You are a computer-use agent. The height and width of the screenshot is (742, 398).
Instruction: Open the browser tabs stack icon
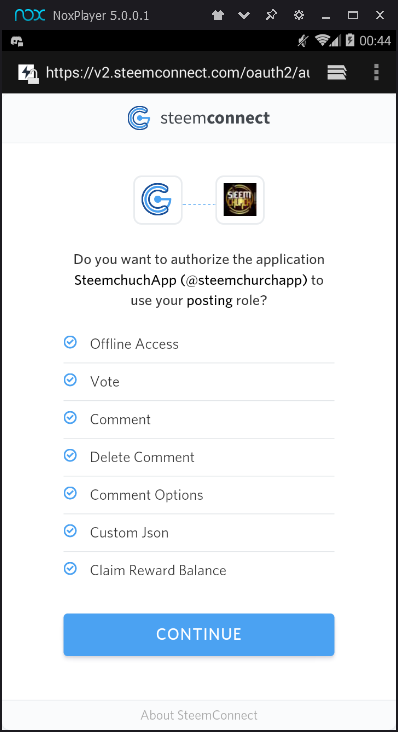[337, 72]
